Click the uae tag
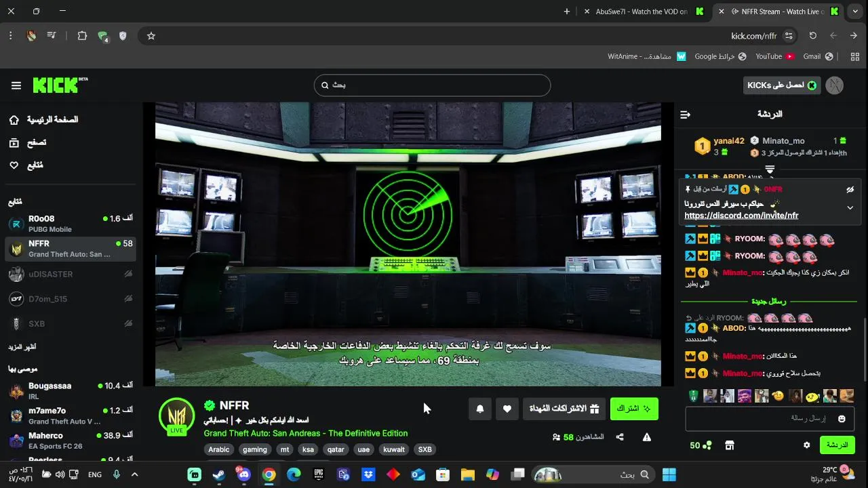 click(x=363, y=449)
